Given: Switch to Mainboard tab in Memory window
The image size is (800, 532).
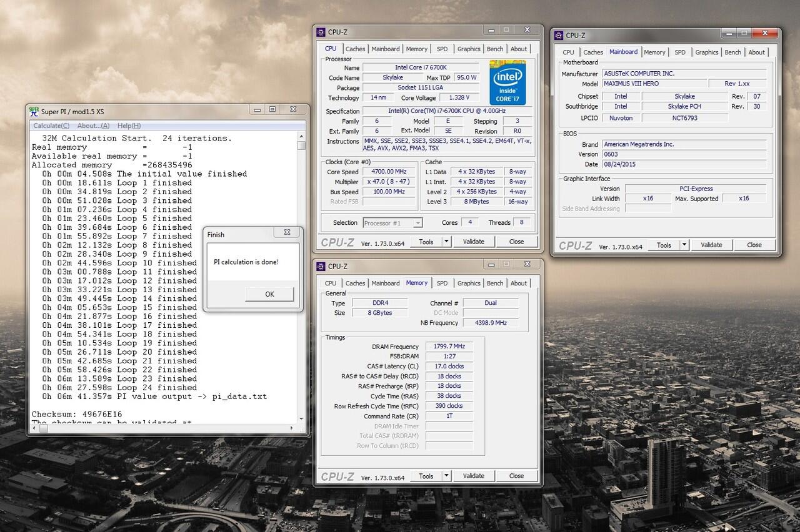Looking at the screenshot, I should pos(386,283).
